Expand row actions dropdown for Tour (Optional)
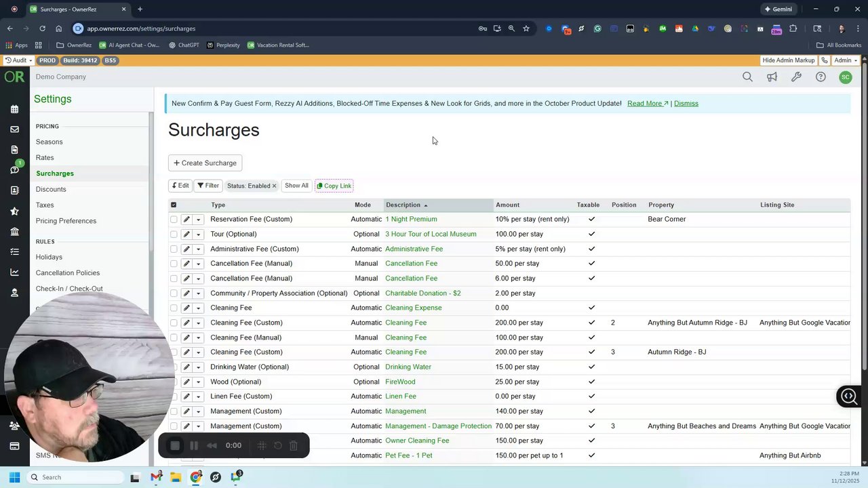 coord(199,235)
